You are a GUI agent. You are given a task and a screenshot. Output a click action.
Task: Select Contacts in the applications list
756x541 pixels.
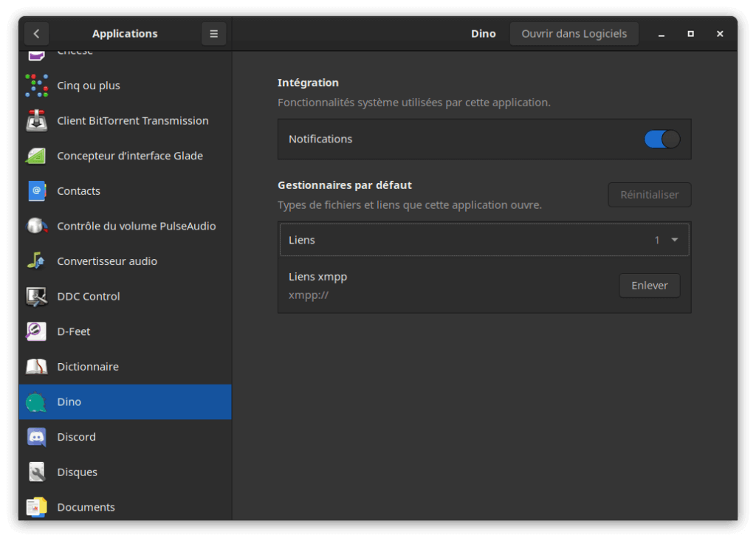pyautogui.click(x=126, y=191)
